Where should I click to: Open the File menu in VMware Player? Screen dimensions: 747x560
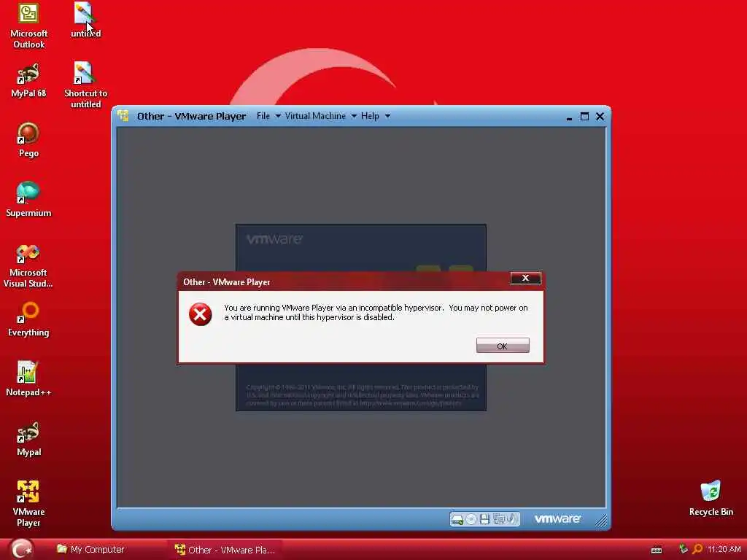(263, 116)
